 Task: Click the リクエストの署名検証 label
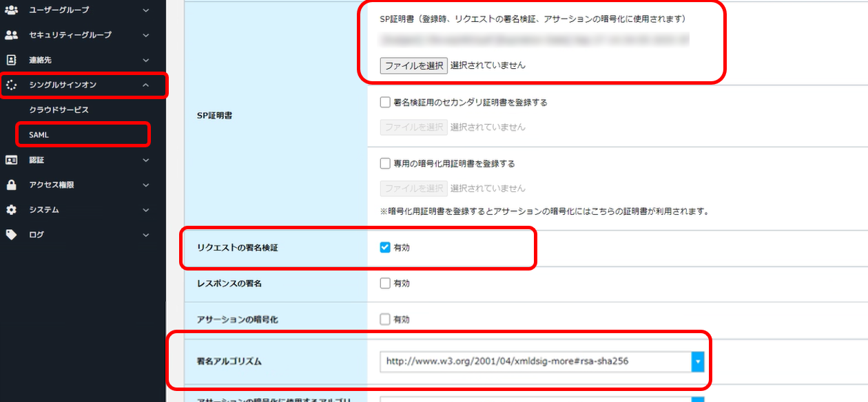coord(238,247)
